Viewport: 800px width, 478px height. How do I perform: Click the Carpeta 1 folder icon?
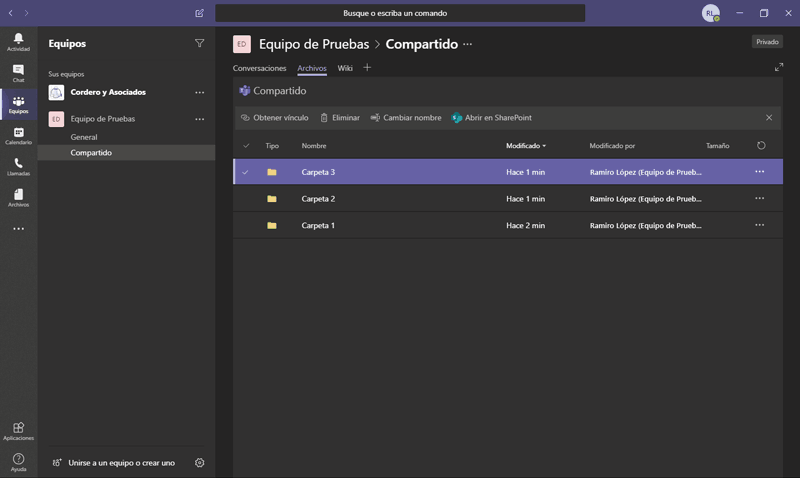click(272, 225)
